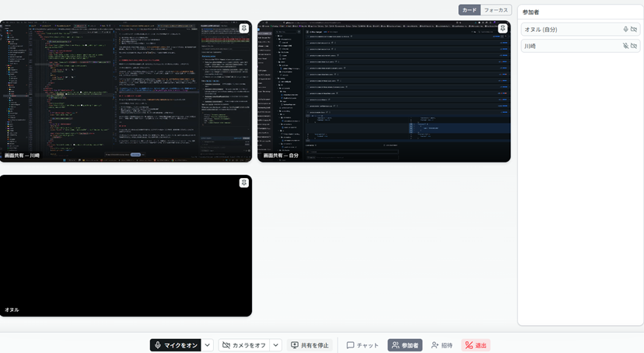644x353 pixels.
Task: Click the 画面共有 — 川崎 tile label
Action: coord(23,156)
